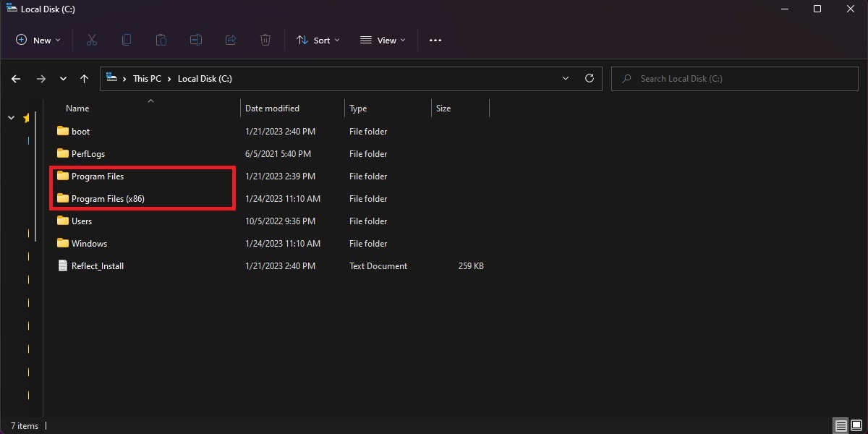Click the back navigation arrow

click(15, 78)
